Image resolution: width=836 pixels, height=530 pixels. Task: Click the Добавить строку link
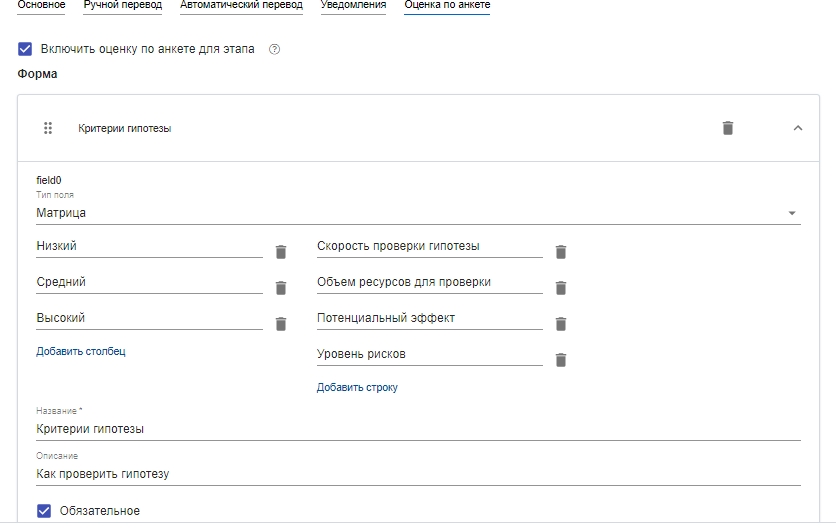pyautogui.click(x=357, y=388)
